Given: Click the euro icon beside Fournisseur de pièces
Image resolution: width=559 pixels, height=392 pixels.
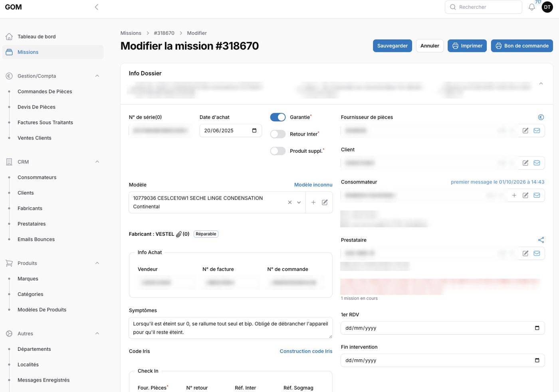Looking at the screenshot, I should tap(541, 117).
